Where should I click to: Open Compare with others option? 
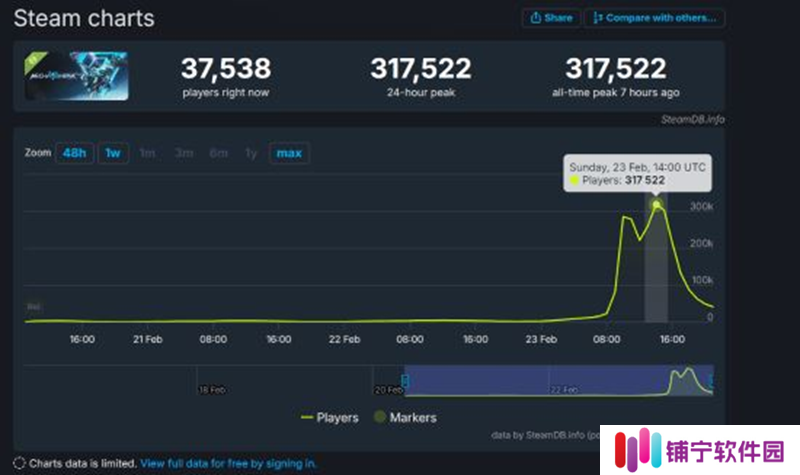coord(655,18)
